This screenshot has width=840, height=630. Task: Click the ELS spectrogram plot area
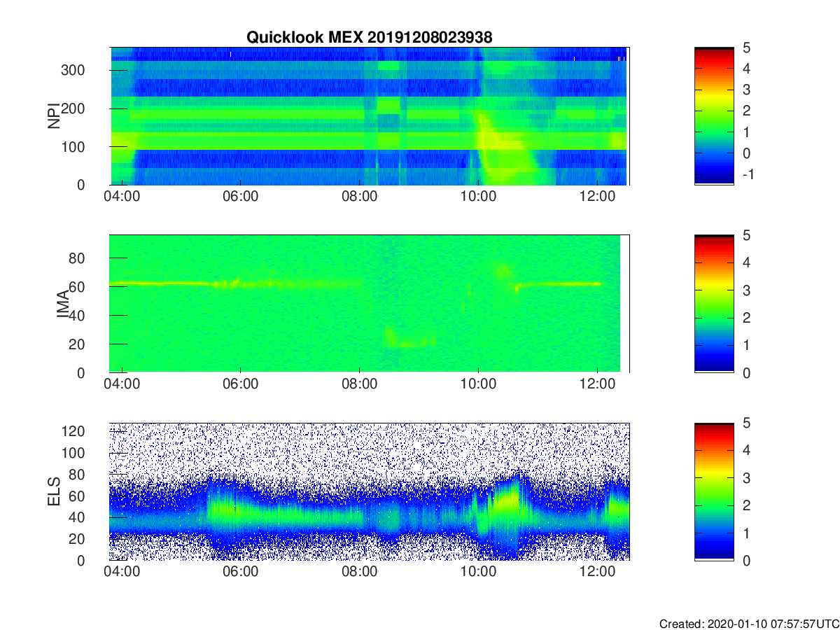click(x=370, y=491)
